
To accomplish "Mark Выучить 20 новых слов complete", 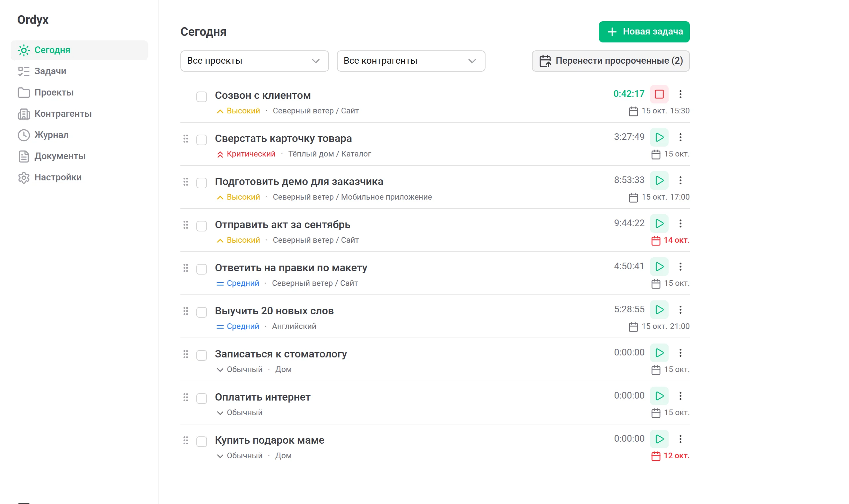I will 201,312.
